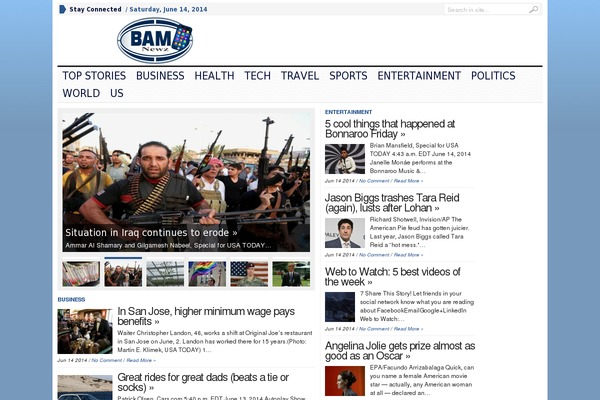600x400 pixels.
Task: Click No Comment under Web to Watch
Action: (374, 329)
